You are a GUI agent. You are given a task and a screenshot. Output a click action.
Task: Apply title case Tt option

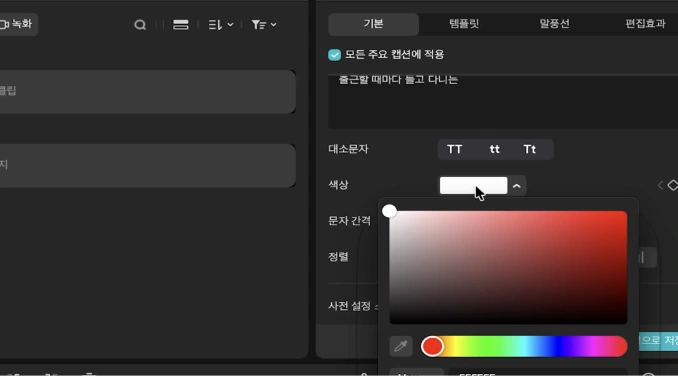pyautogui.click(x=530, y=150)
